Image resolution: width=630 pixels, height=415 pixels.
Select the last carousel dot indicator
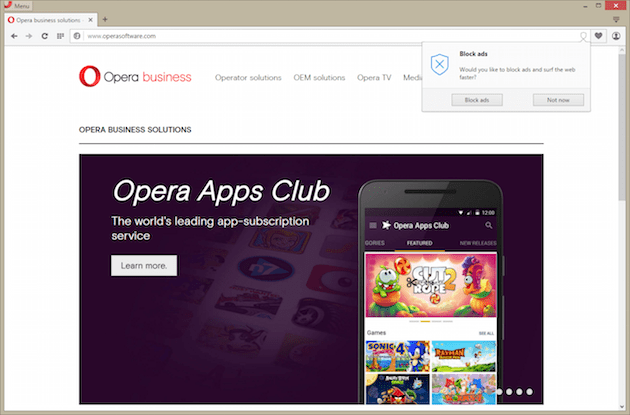530,391
